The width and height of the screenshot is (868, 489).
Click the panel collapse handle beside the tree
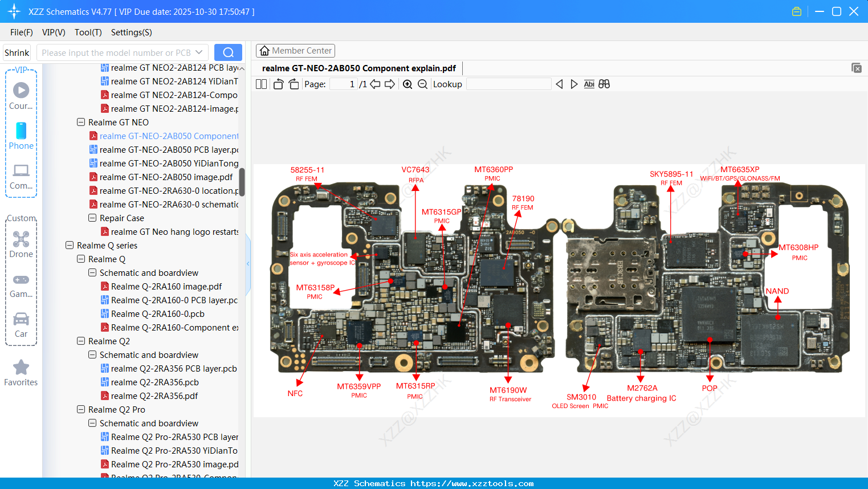point(248,263)
